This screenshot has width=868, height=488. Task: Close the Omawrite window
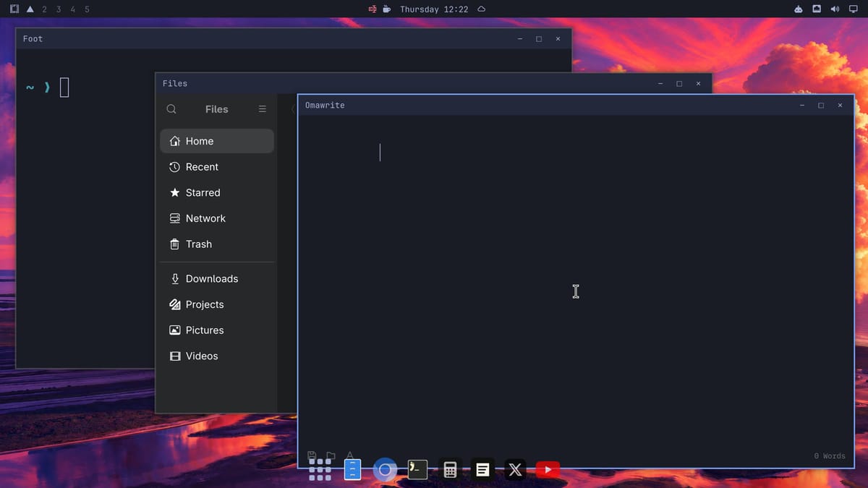(x=840, y=106)
